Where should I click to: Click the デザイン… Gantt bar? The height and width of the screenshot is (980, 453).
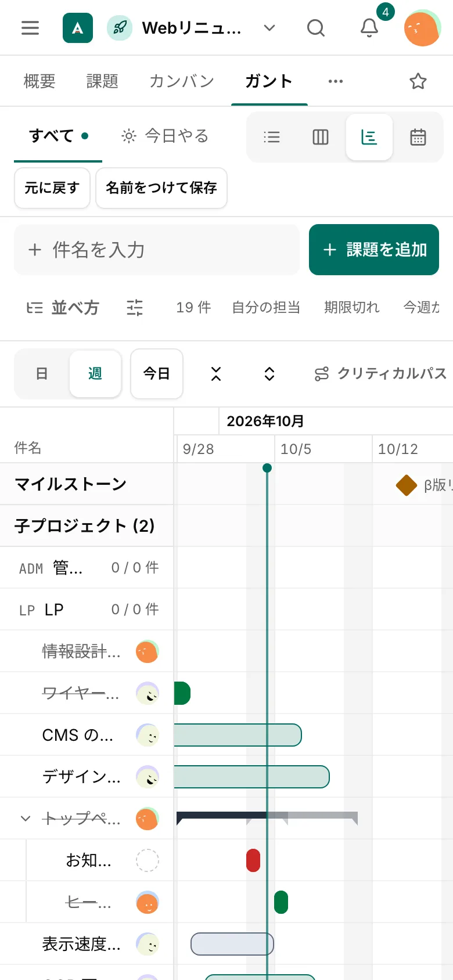point(251,777)
